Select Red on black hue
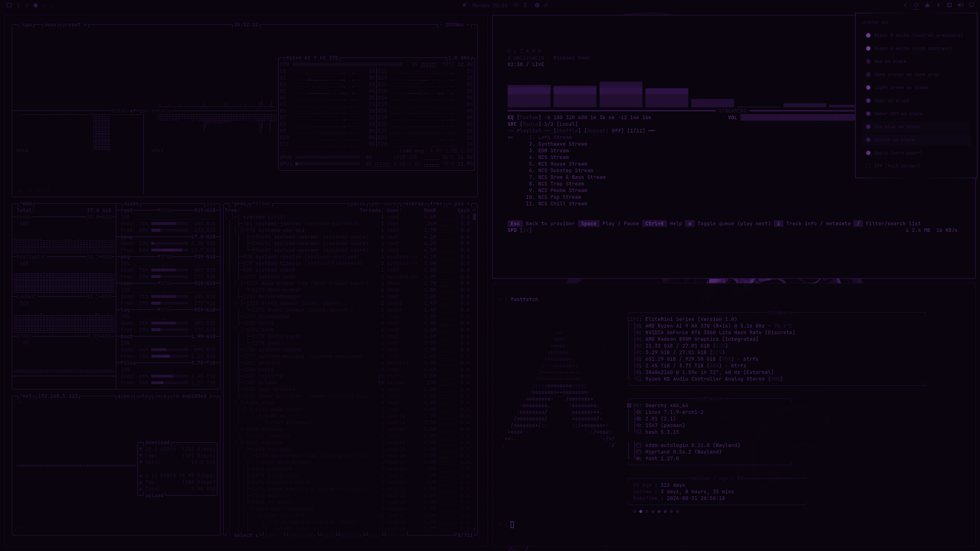980x551 pixels. coord(916,61)
